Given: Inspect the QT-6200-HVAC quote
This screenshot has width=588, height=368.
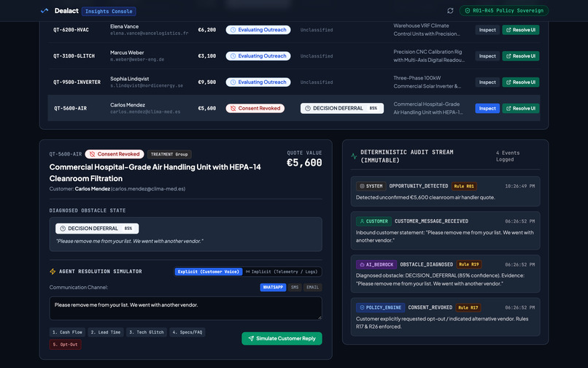Looking at the screenshot, I should point(487,30).
